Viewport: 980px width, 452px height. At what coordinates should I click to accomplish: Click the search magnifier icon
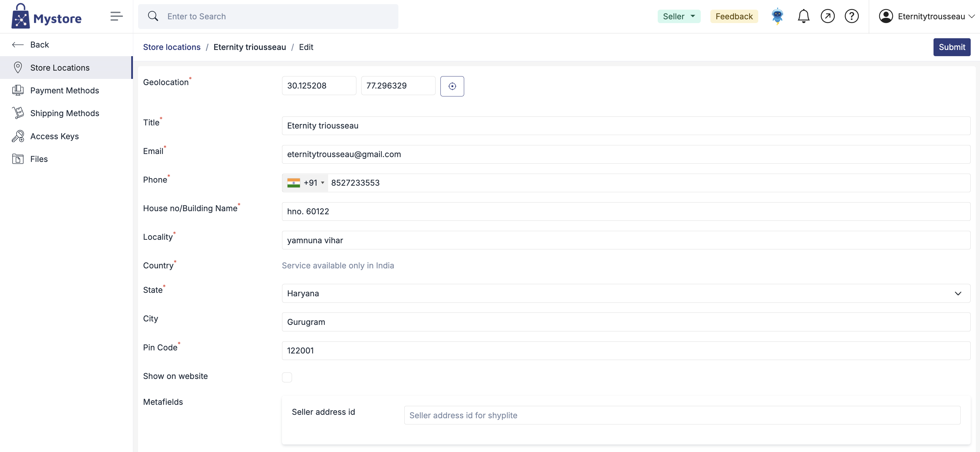tap(153, 16)
